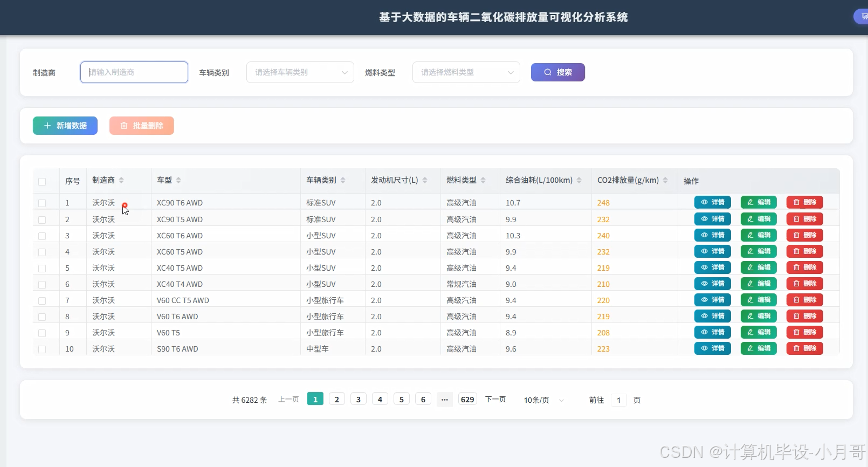
Task: Open 详情 for XC90 T5 AWD row
Action: point(713,219)
